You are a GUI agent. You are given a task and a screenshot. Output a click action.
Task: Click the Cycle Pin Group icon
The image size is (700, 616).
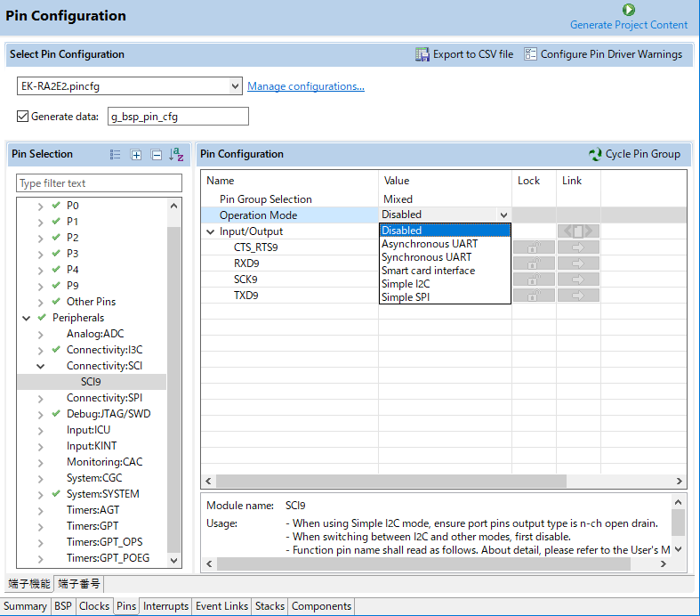point(595,154)
